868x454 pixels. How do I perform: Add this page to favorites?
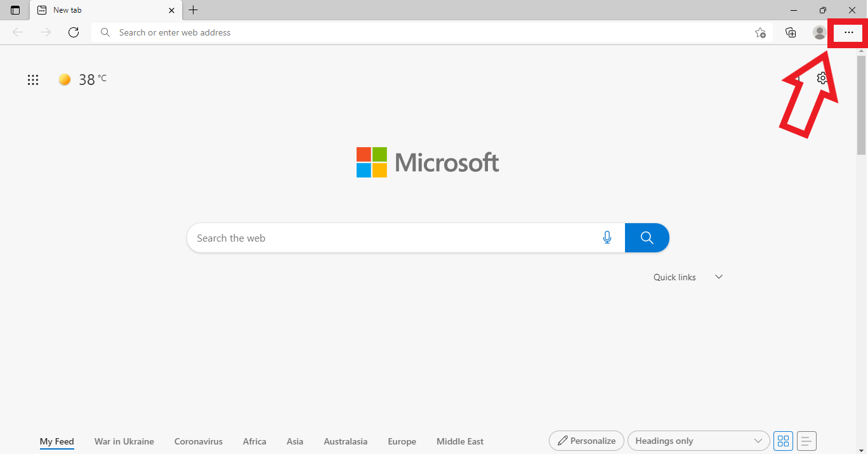pyautogui.click(x=760, y=32)
